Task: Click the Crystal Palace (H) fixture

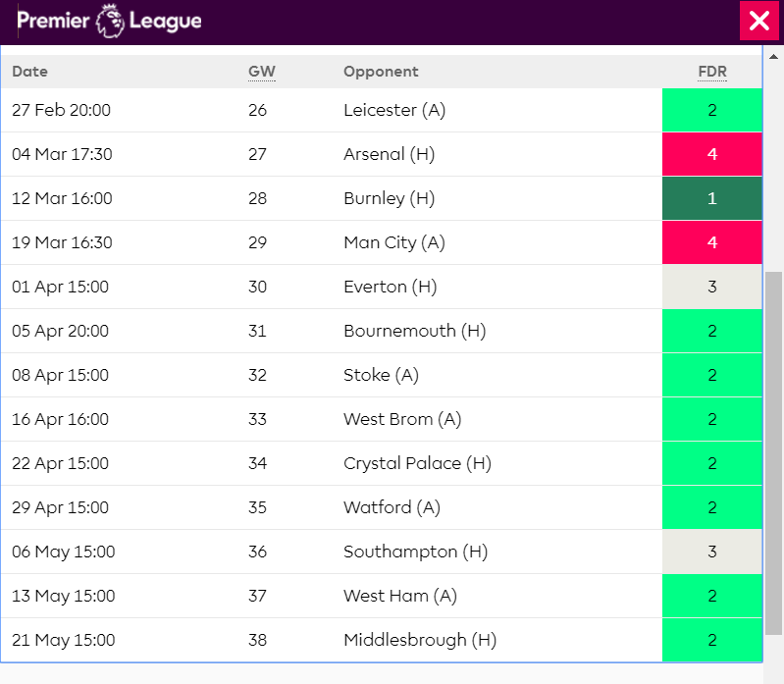Action: 416,463
